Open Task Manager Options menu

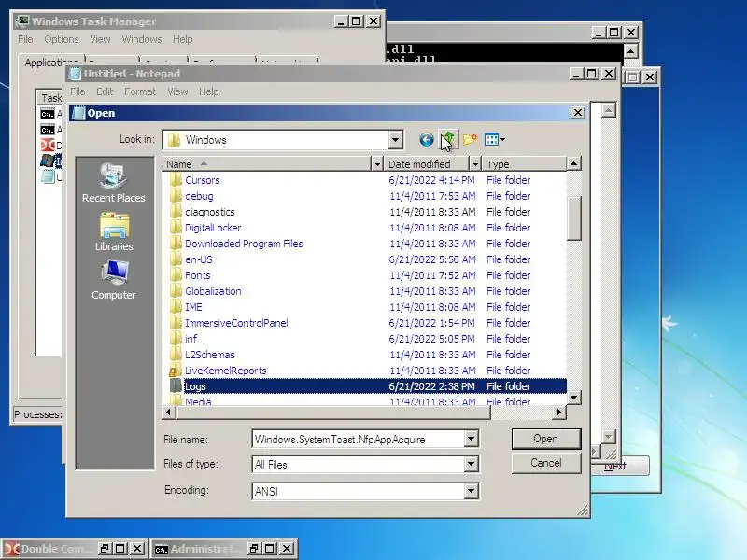pos(62,39)
